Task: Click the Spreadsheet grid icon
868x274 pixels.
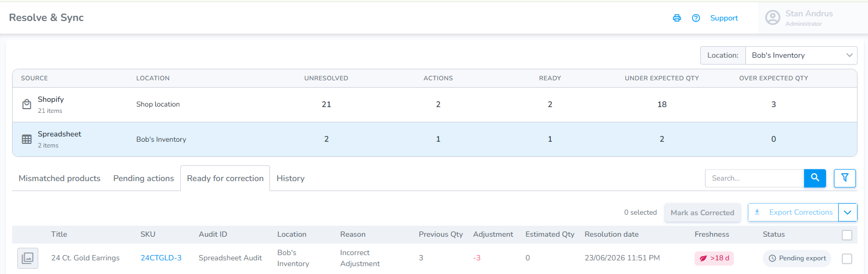Action: pyautogui.click(x=27, y=139)
